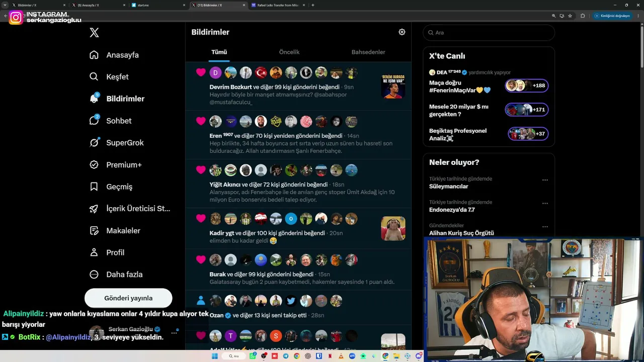Open Telegram from the taskbar

click(286, 356)
